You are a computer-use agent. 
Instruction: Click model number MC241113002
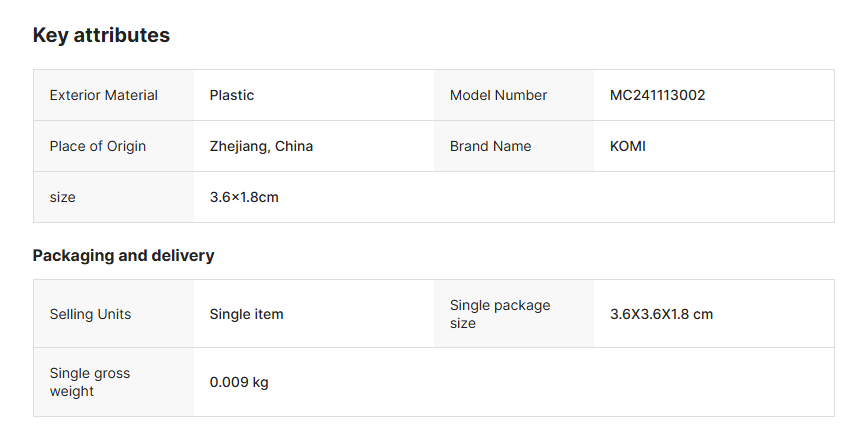pyautogui.click(x=657, y=95)
